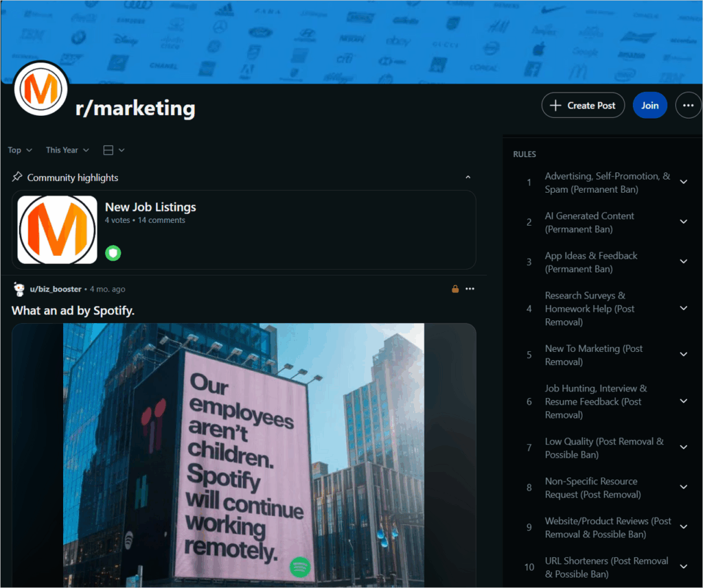
Task: Click the Create Post button
Action: 583,106
